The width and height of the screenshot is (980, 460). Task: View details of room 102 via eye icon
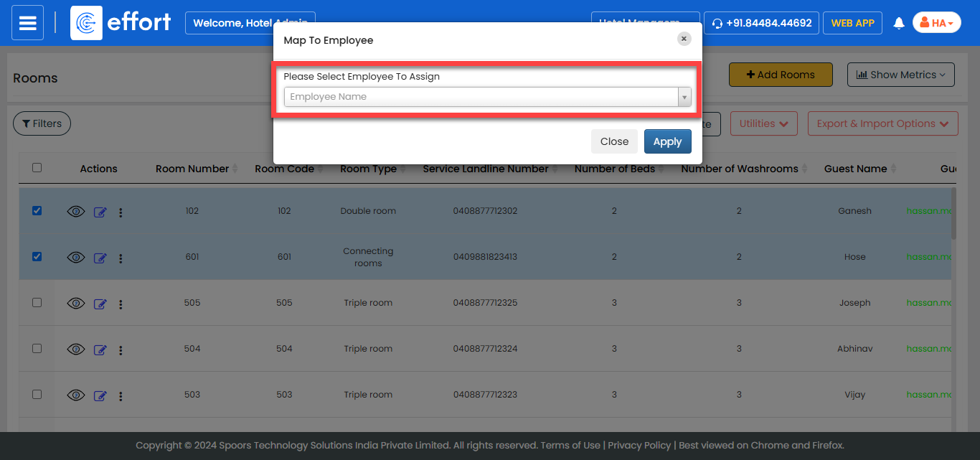tap(76, 212)
